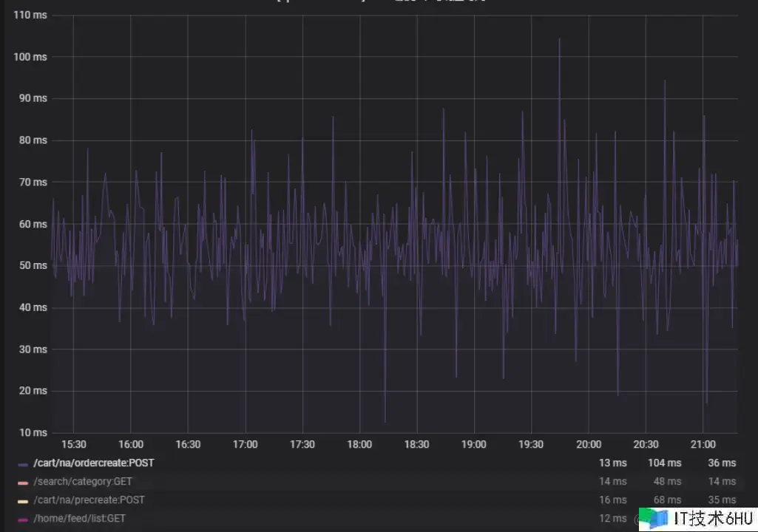Click the 100 ms y-axis label

click(30, 57)
